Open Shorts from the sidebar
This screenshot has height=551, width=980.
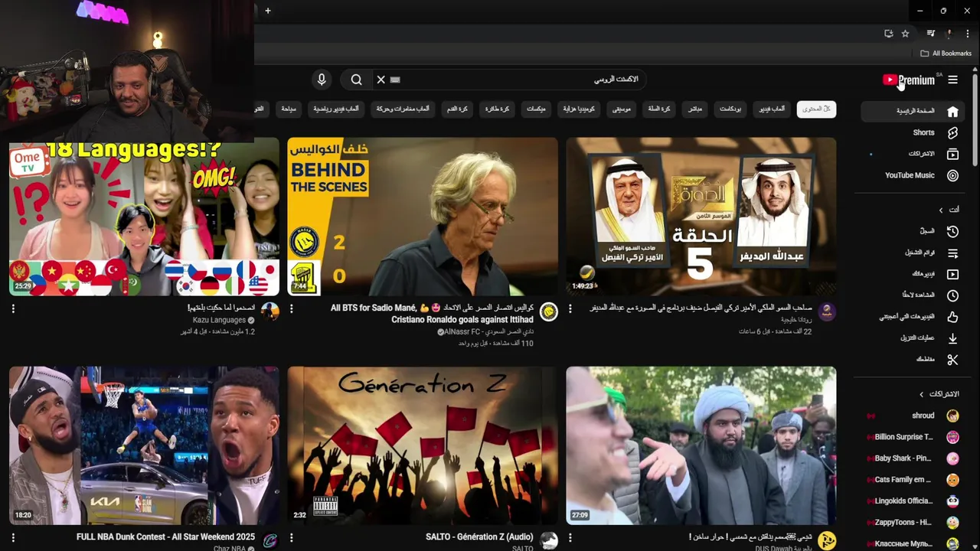coord(913,132)
